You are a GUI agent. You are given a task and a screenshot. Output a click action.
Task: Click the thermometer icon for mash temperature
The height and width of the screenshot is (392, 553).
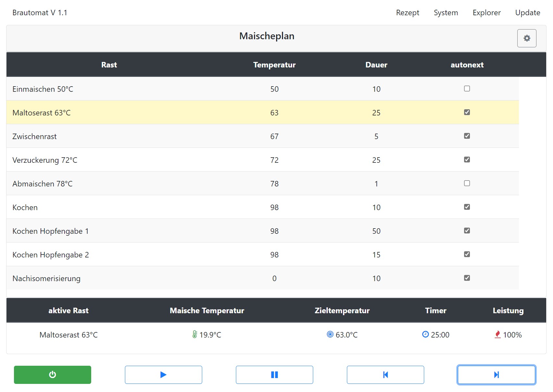click(x=195, y=334)
